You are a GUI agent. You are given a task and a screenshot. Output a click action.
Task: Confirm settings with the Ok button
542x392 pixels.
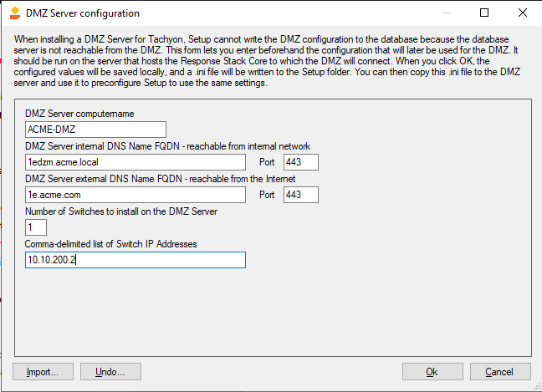(x=432, y=371)
